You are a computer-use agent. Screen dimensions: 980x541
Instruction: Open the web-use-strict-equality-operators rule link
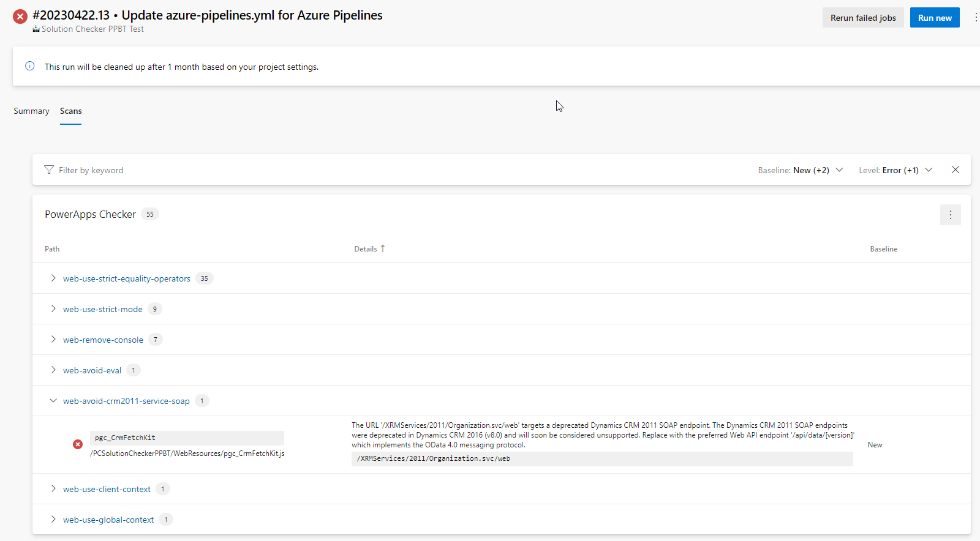(127, 278)
